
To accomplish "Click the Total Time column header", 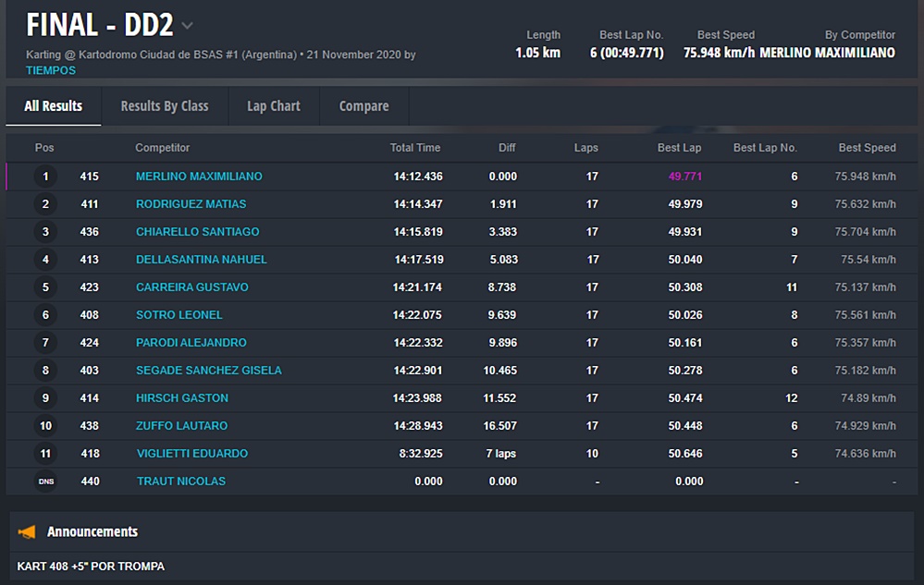I will pyautogui.click(x=414, y=148).
